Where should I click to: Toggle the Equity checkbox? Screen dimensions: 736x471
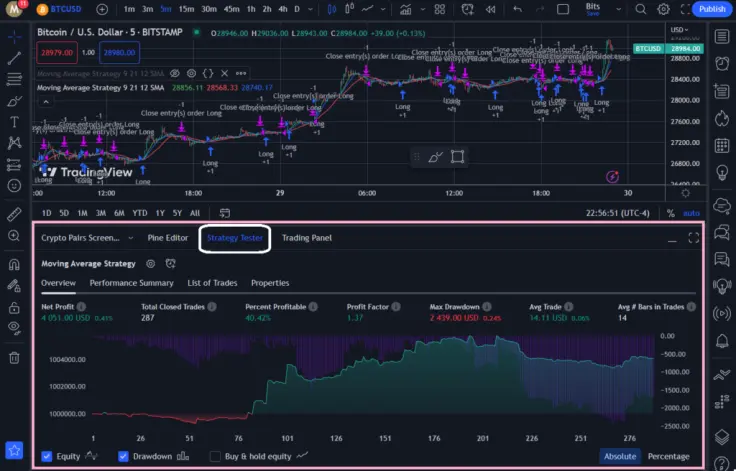point(46,456)
